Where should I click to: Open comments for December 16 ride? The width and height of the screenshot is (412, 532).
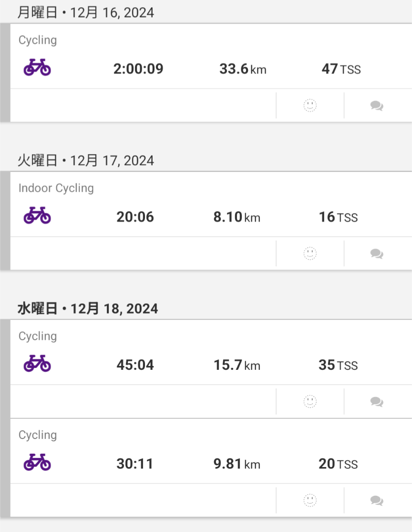pos(377,105)
